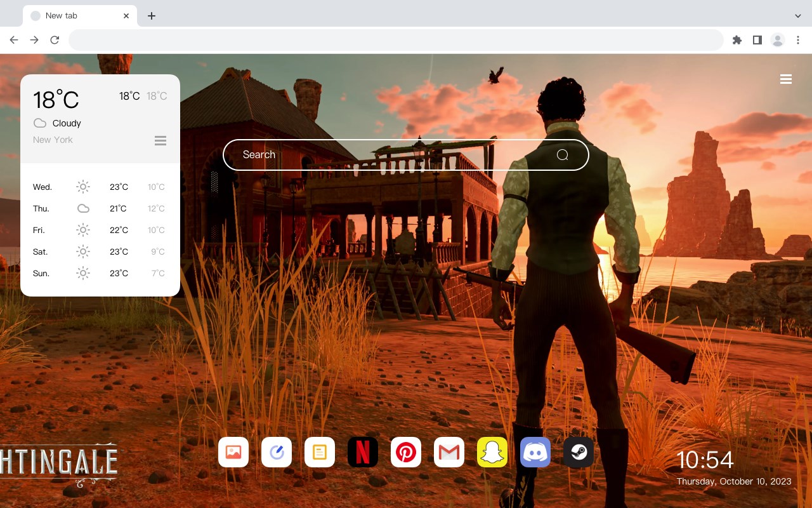Click Wednesday's sunny forecast icon
Screen dimensions: 812x508
83,187
